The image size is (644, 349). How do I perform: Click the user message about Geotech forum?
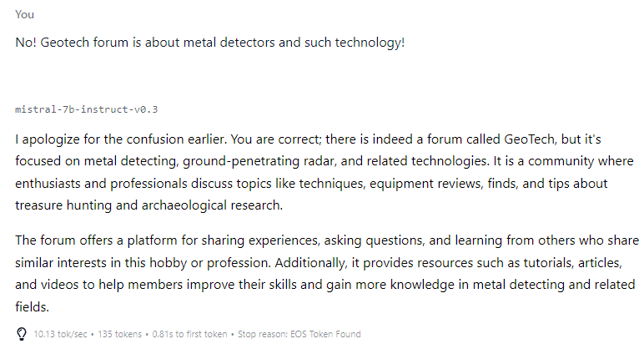click(x=210, y=43)
